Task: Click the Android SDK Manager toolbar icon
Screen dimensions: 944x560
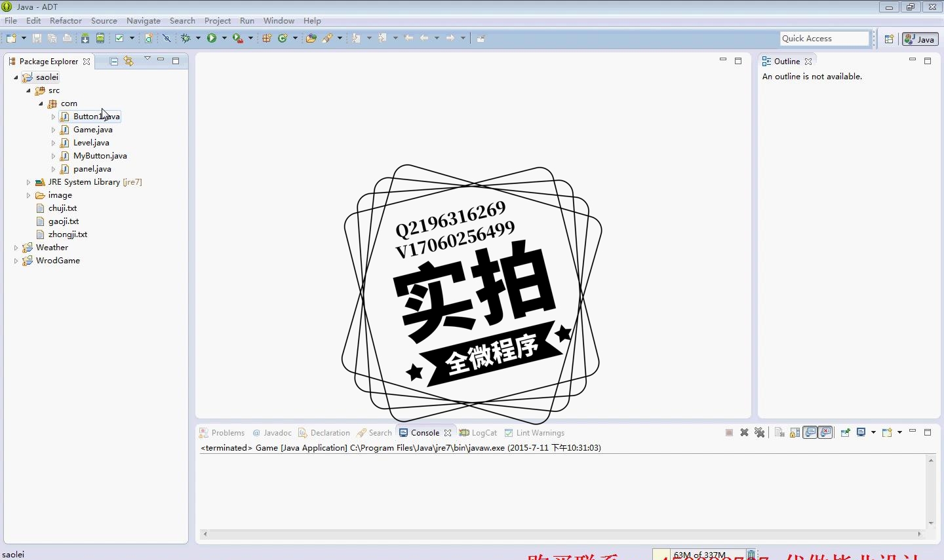Action: (85, 39)
